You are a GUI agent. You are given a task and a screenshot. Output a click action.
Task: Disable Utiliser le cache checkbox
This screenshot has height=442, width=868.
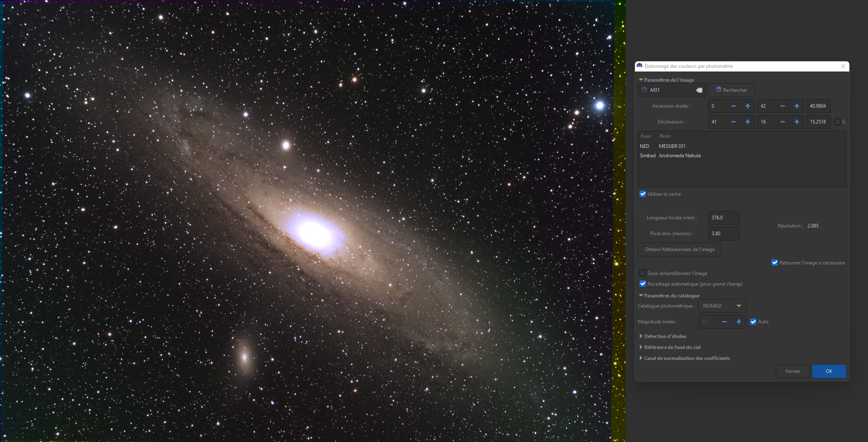[643, 194]
